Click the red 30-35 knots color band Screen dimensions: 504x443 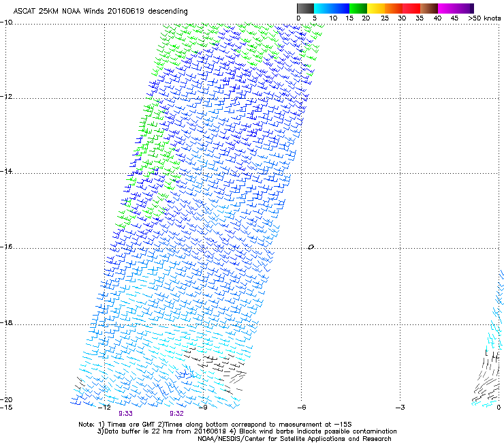(x=411, y=8)
